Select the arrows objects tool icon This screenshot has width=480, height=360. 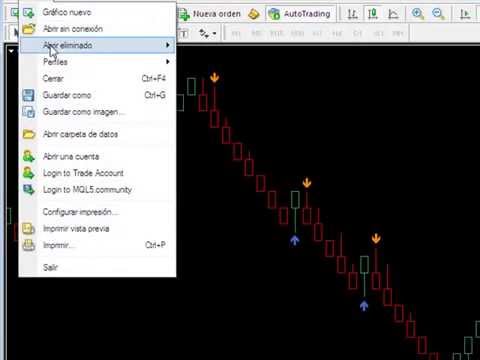click(204, 33)
